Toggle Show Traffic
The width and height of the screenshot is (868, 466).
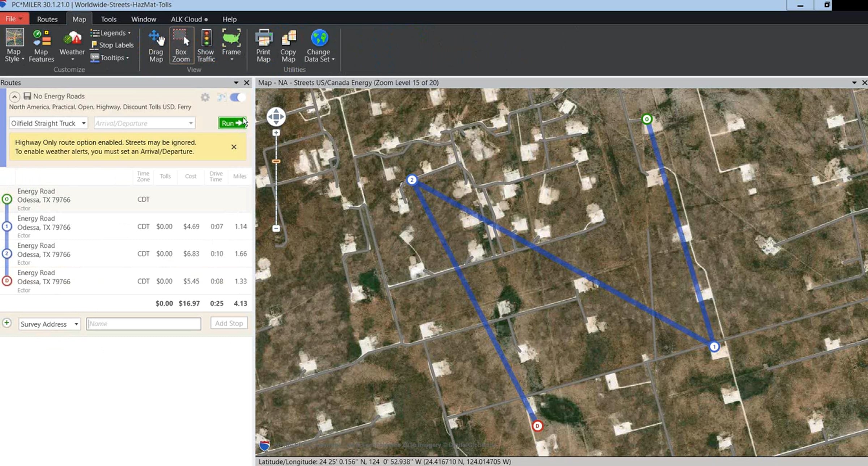coord(206,45)
